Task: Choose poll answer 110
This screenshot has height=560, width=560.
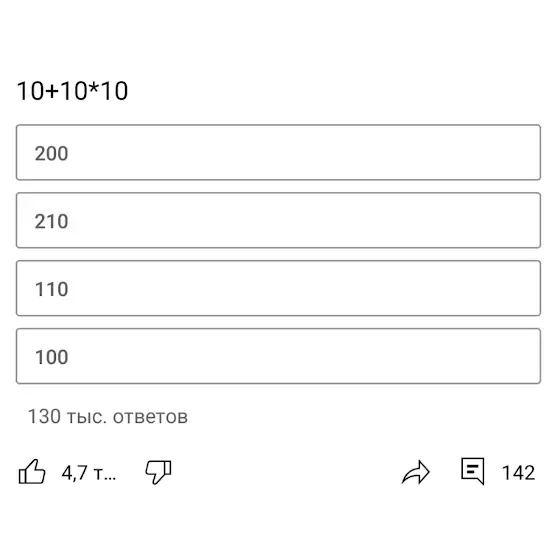Action: point(278,288)
